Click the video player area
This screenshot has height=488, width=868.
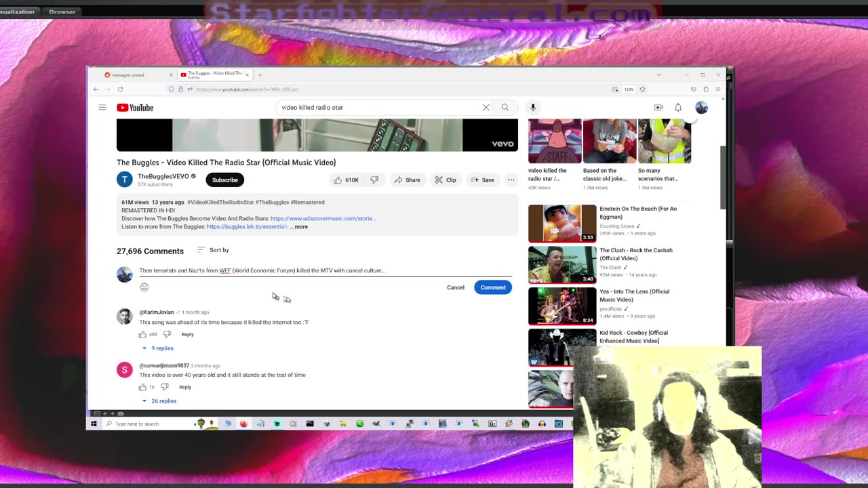317,135
